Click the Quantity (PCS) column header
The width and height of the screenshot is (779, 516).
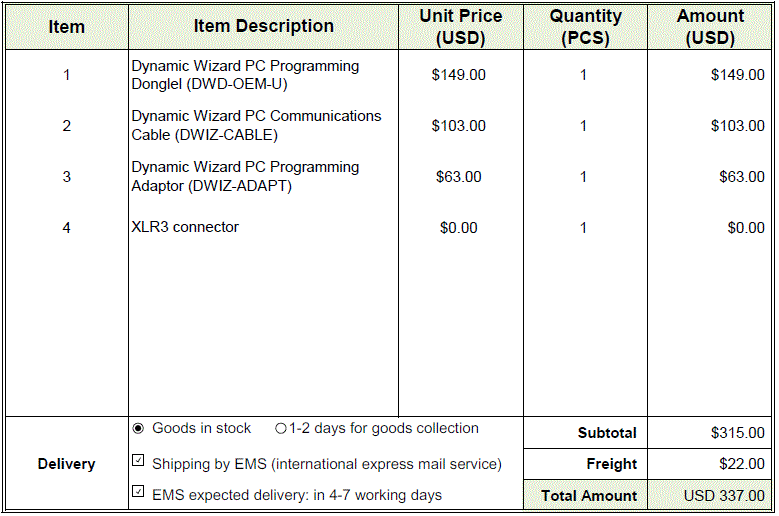(585, 27)
